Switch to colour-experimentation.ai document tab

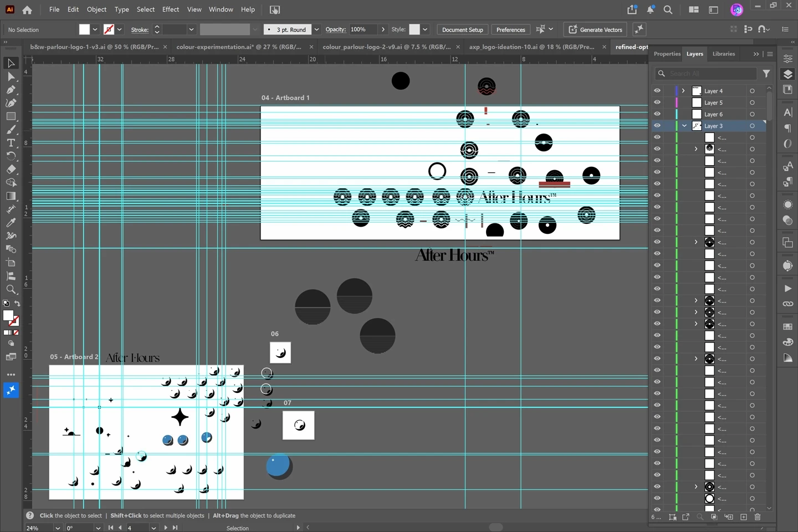click(x=239, y=47)
